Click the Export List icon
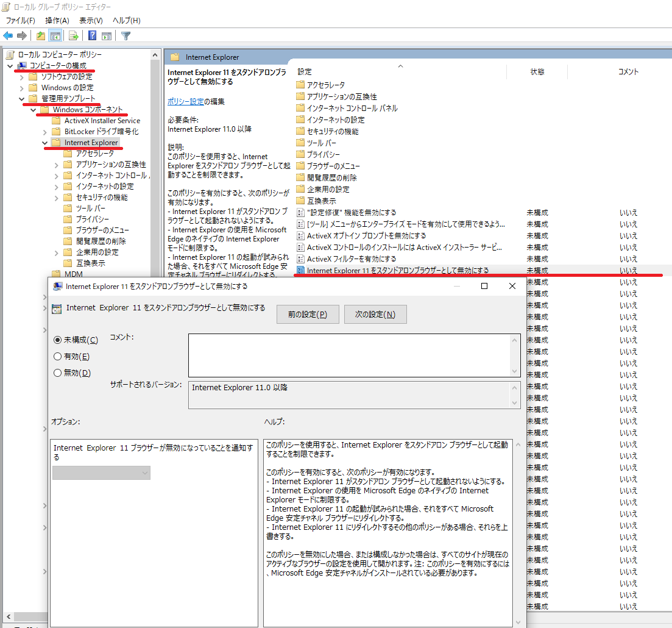Image resolution: width=672 pixels, height=628 pixels. [73, 35]
